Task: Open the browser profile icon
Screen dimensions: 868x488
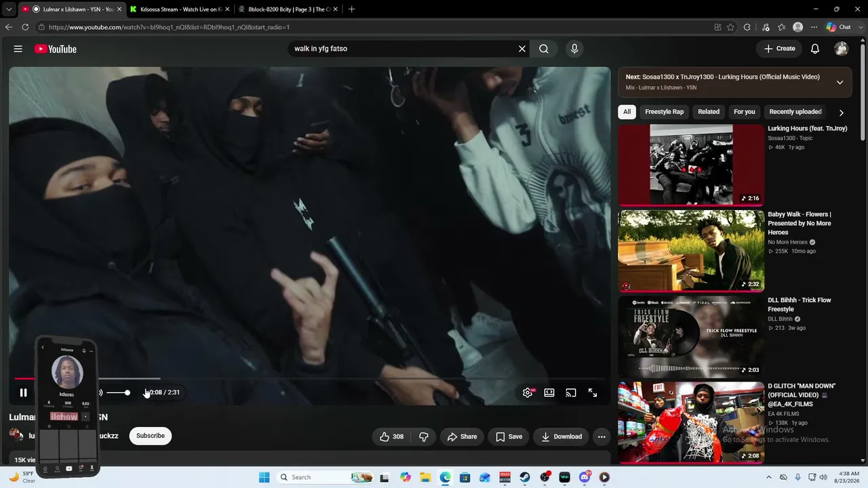Action: click(x=798, y=27)
